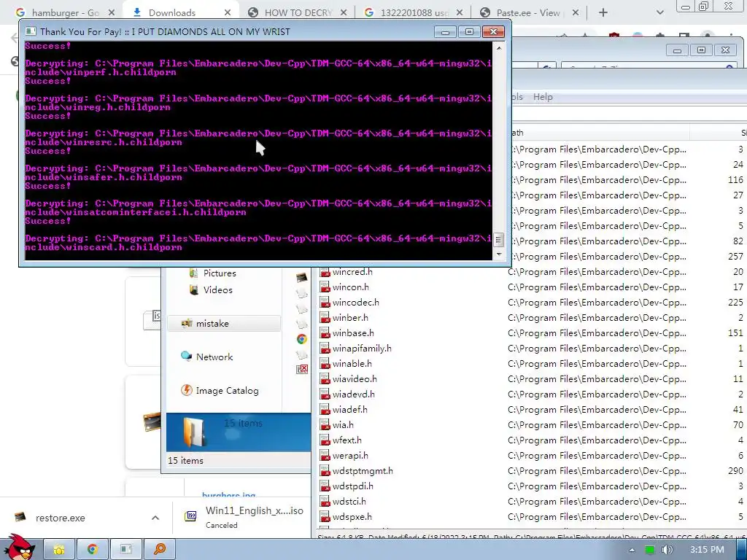Open the Help menu in search window
Screen dimensions: 747x560
tap(543, 97)
